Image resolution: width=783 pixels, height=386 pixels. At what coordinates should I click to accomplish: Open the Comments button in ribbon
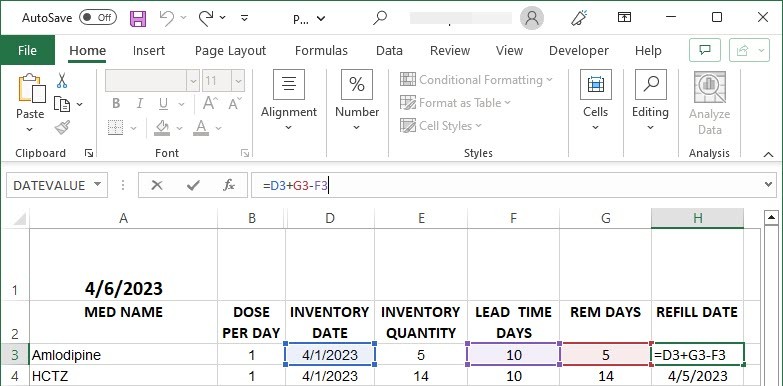(x=705, y=50)
